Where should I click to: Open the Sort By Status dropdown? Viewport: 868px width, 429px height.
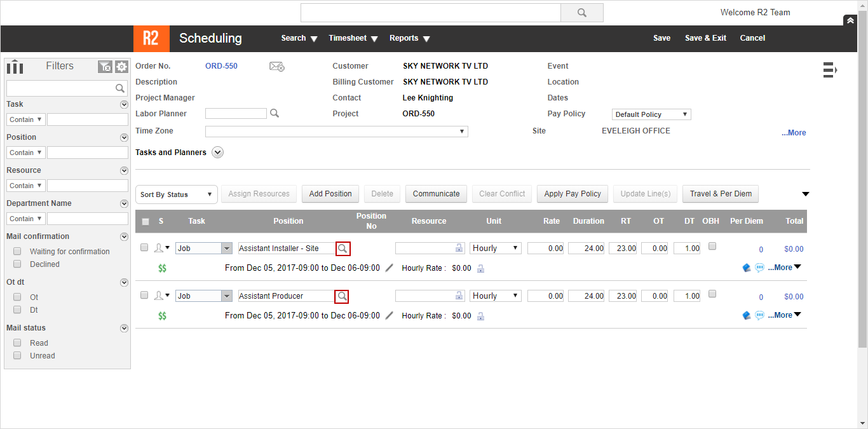(176, 194)
